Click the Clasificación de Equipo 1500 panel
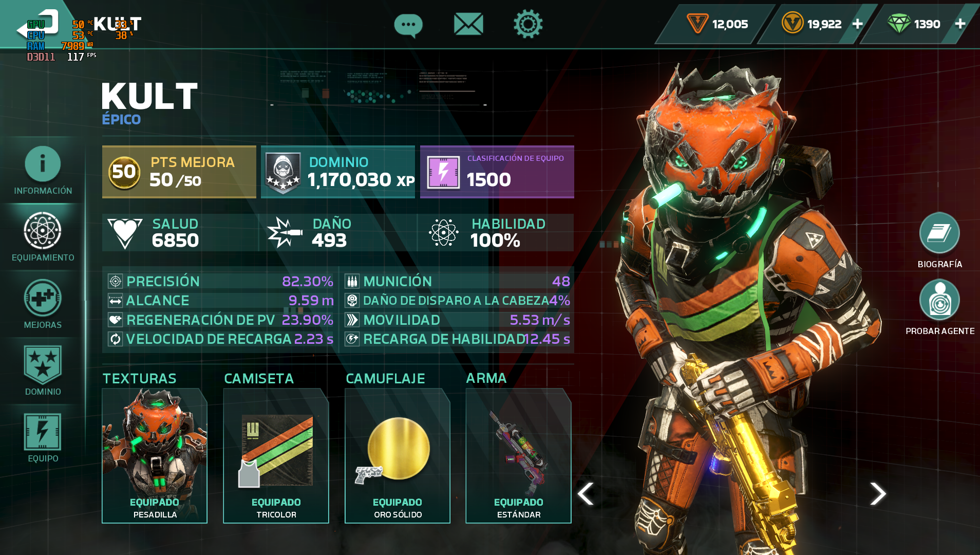The width and height of the screenshot is (980, 555). coord(497,172)
